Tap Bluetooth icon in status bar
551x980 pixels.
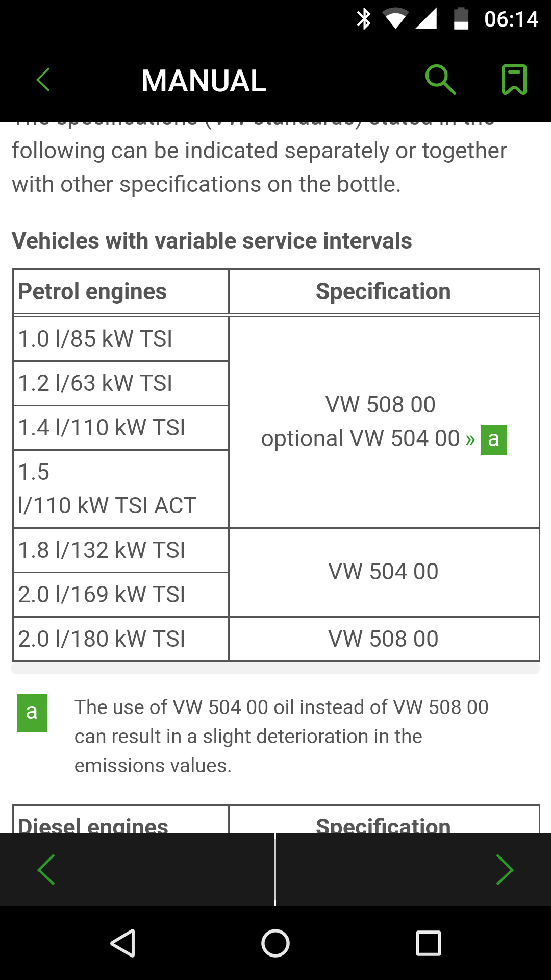click(x=364, y=19)
